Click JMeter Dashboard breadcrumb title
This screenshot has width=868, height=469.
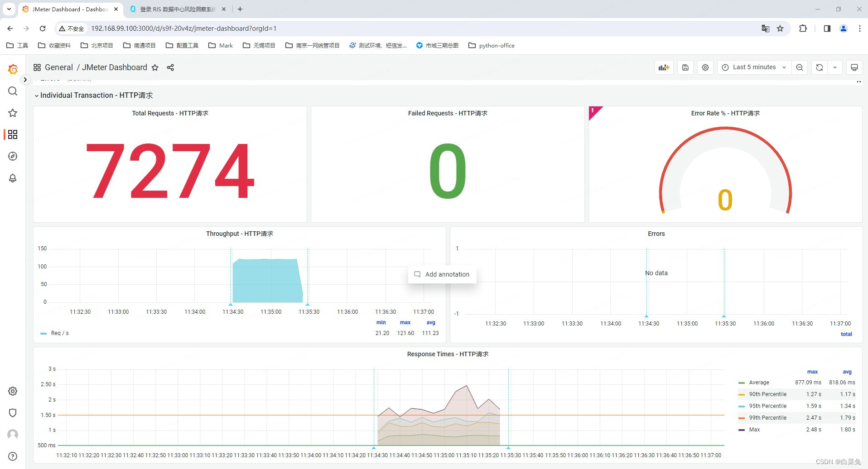point(115,67)
